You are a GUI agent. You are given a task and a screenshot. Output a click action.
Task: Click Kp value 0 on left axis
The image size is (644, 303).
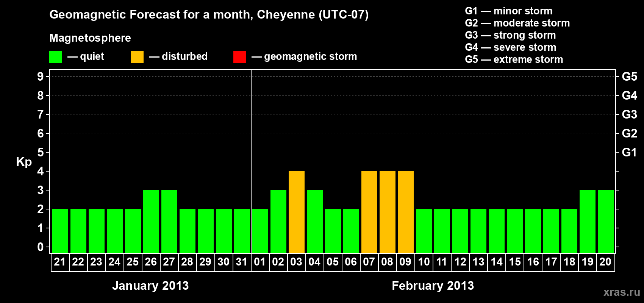point(41,247)
